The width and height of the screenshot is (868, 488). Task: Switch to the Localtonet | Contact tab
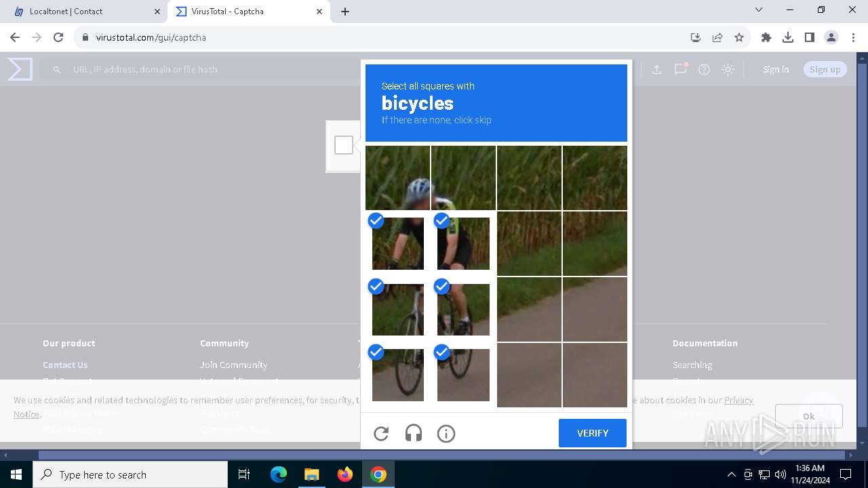[83, 12]
